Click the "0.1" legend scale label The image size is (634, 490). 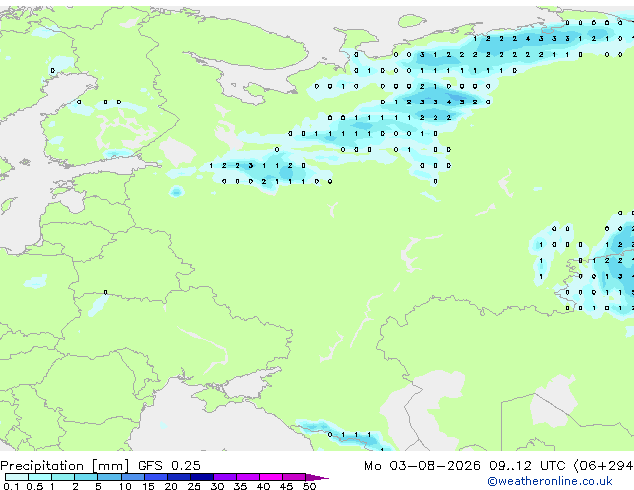tap(11, 486)
